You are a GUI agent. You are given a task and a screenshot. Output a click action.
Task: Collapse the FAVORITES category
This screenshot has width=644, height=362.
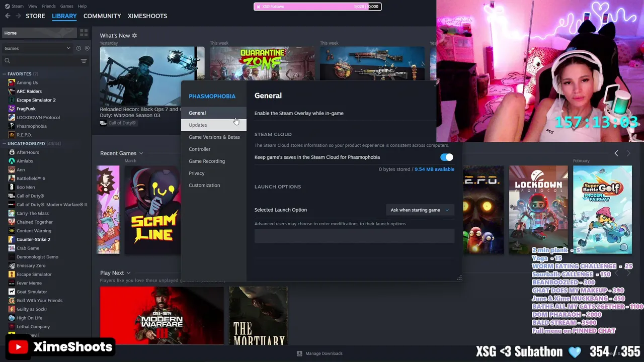click(5, 74)
